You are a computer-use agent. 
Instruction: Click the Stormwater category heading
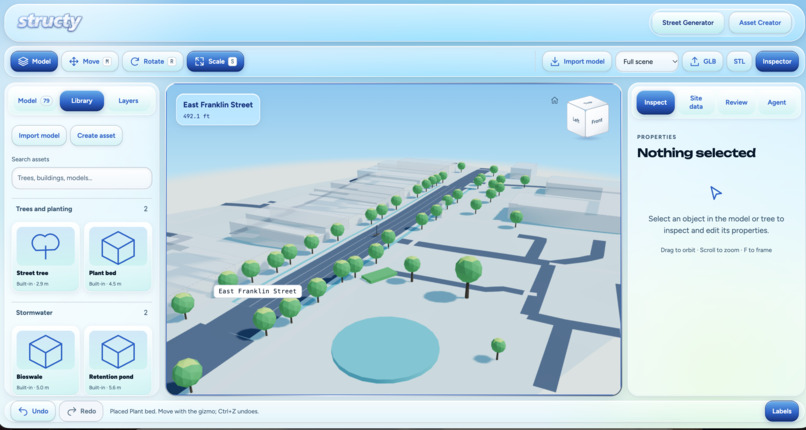(34, 312)
